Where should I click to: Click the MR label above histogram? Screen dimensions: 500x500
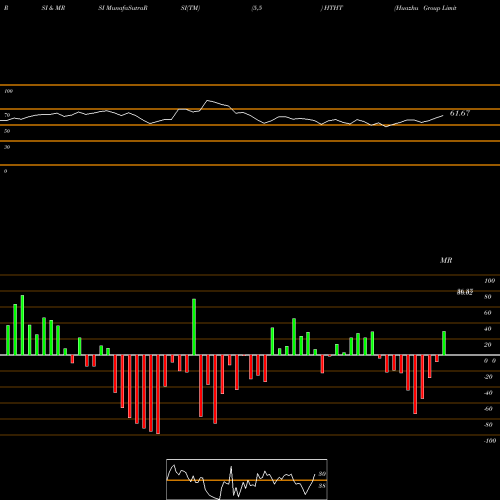pos(446,260)
